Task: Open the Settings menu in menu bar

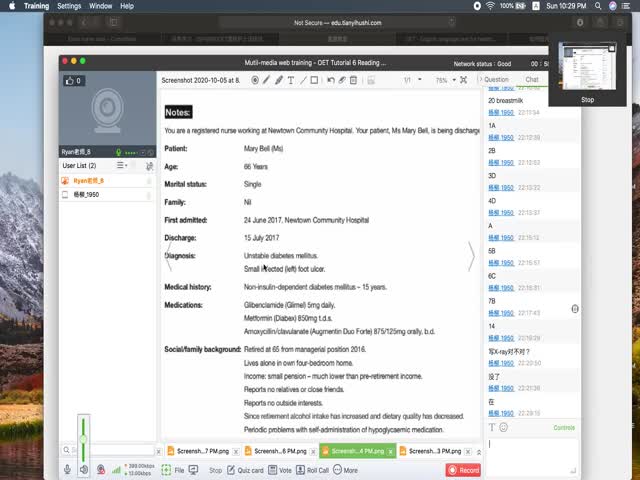Action: [69, 6]
